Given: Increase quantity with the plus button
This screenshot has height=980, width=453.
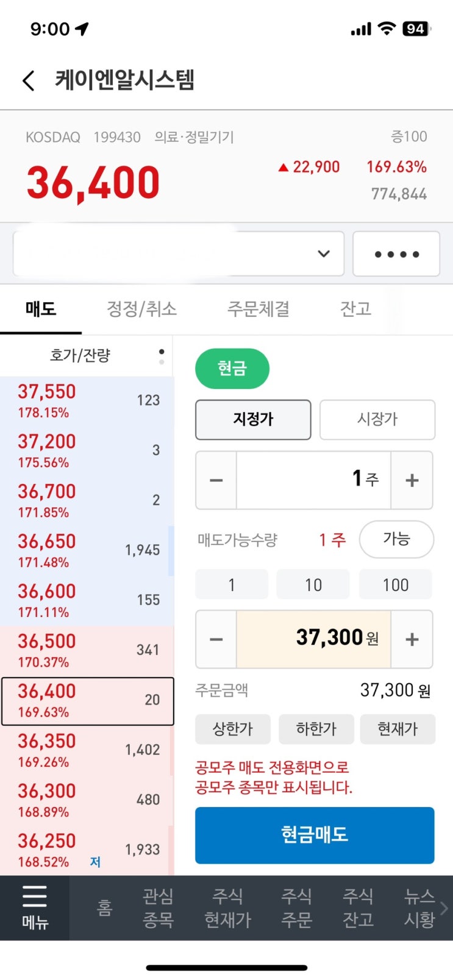Looking at the screenshot, I should (x=412, y=480).
